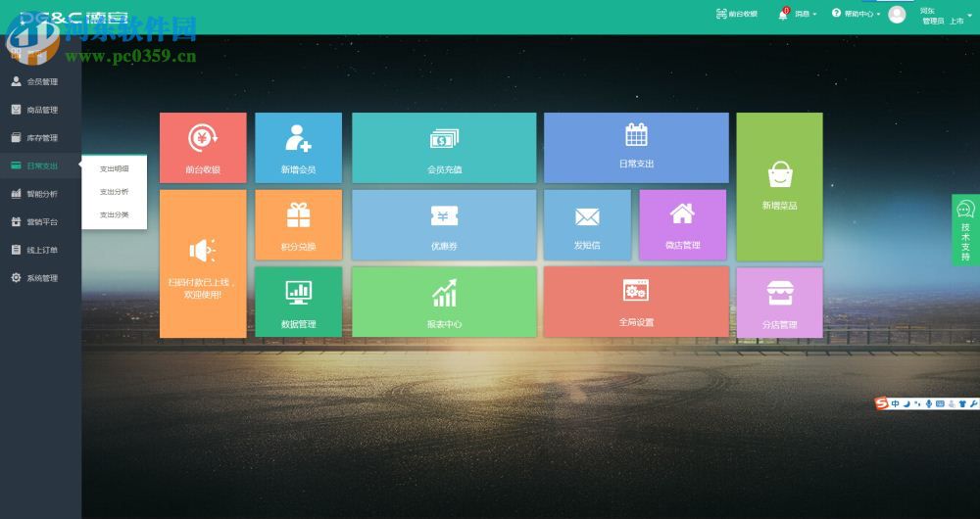Click the 前台收银 scan link in header
This screenshot has height=519, width=980.
click(736, 14)
